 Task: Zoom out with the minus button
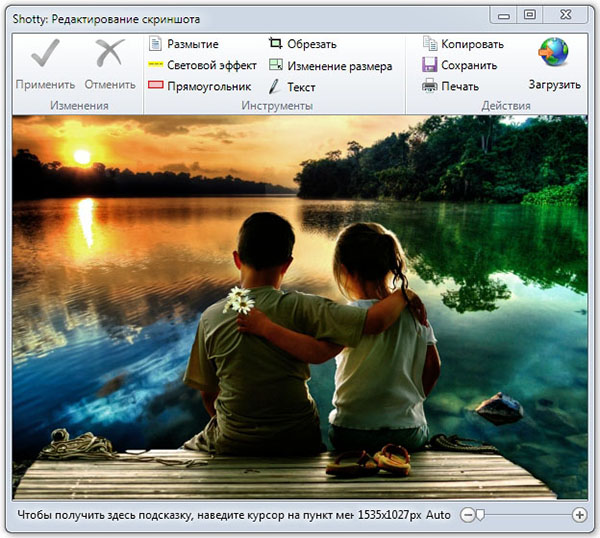pos(467,515)
